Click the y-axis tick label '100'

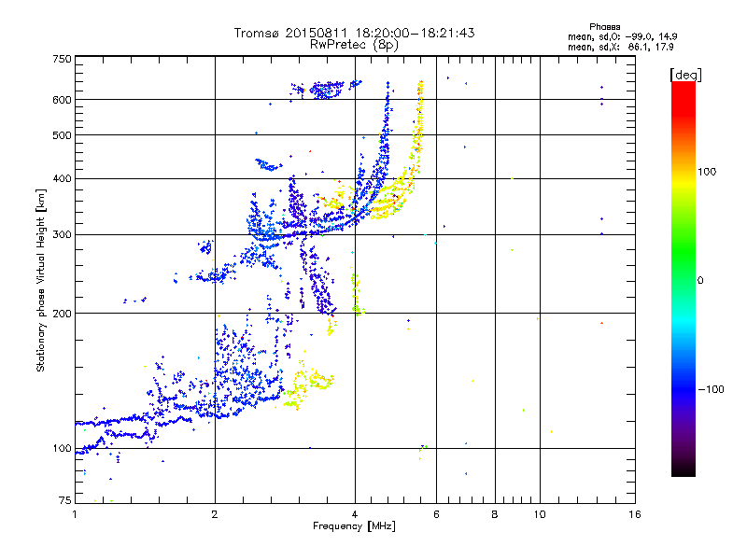(62, 449)
